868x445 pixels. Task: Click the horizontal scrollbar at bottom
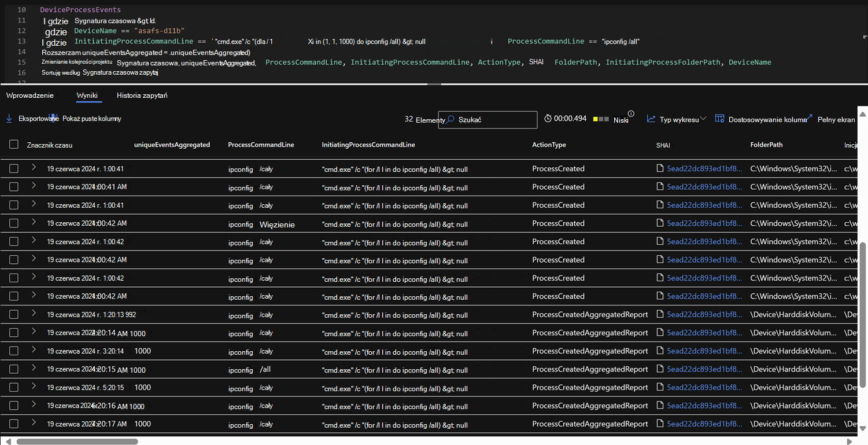[77, 442]
